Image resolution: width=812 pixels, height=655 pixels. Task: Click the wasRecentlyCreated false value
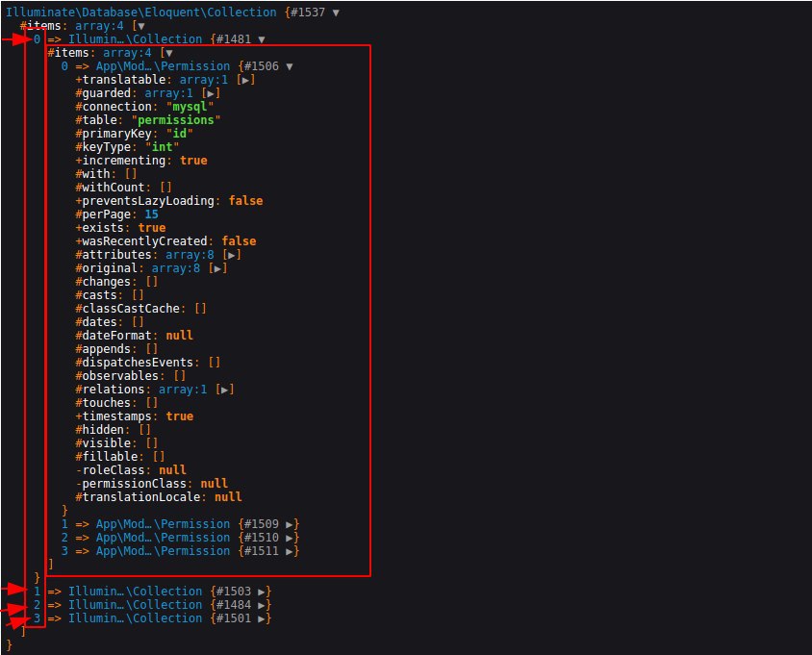click(x=239, y=241)
